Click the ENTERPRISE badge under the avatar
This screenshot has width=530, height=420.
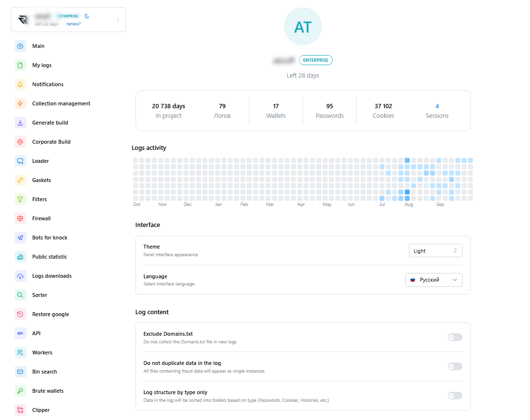pos(316,60)
